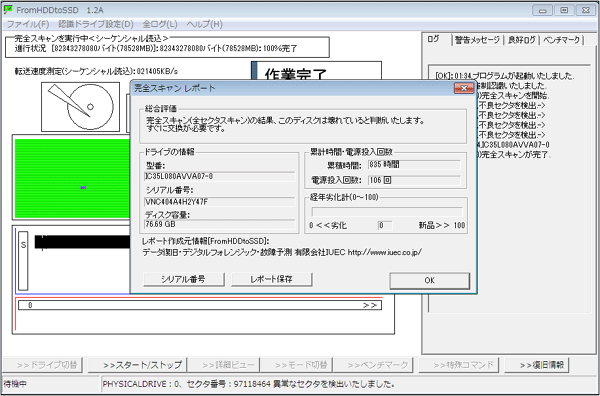Image resolution: width=600 pixels, height=396 pixels.
Task: Switch to the ベンチマーク tab
Action: [x=561, y=40]
